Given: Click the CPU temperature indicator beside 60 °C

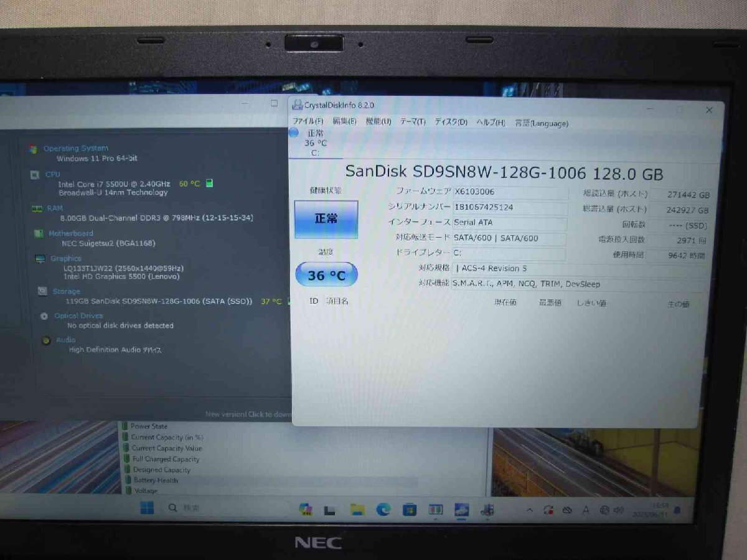Looking at the screenshot, I should click(x=210, y=183).
